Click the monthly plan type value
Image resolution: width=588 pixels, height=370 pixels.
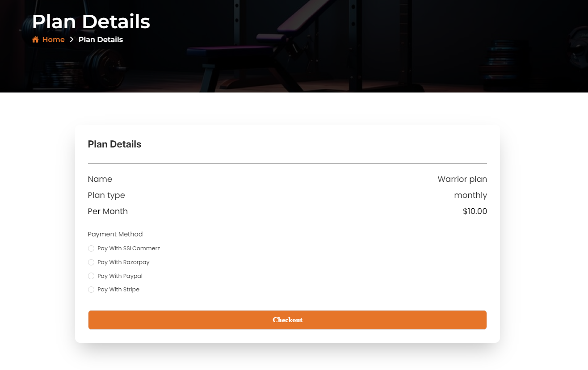click(x=470, y=195)
